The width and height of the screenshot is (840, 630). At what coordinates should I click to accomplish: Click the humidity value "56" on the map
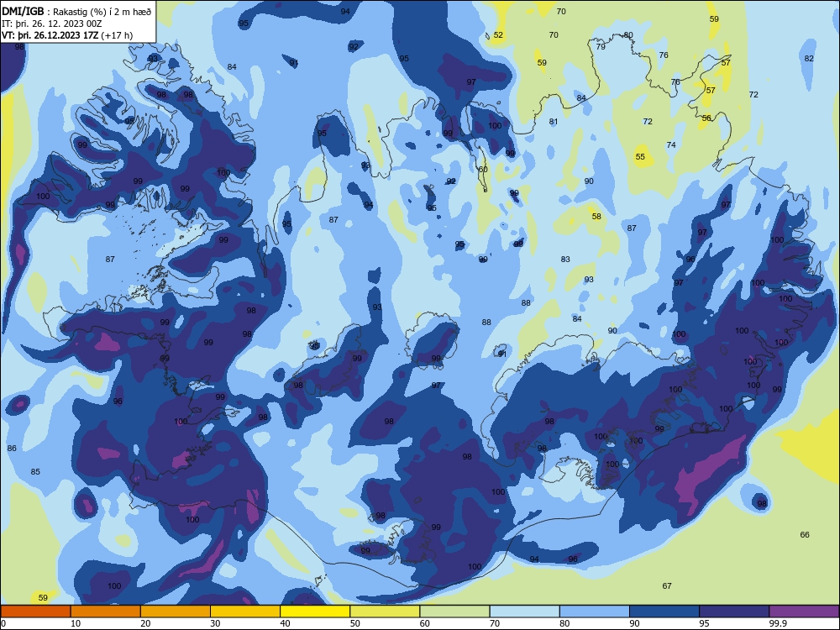pos(706,118)
